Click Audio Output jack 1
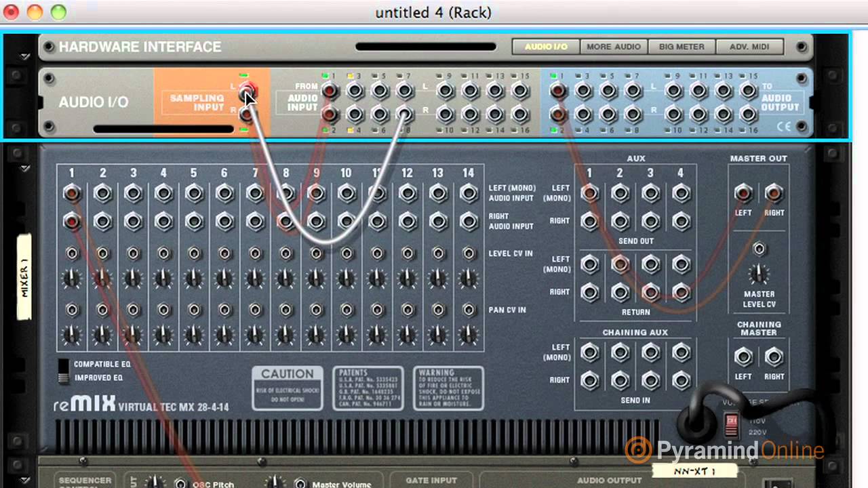 [x=558, y=91]
